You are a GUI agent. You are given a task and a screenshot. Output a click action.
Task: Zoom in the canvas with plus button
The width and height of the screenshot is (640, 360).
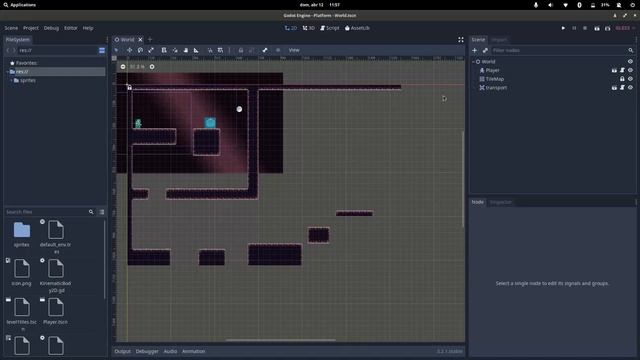point(152,67)
